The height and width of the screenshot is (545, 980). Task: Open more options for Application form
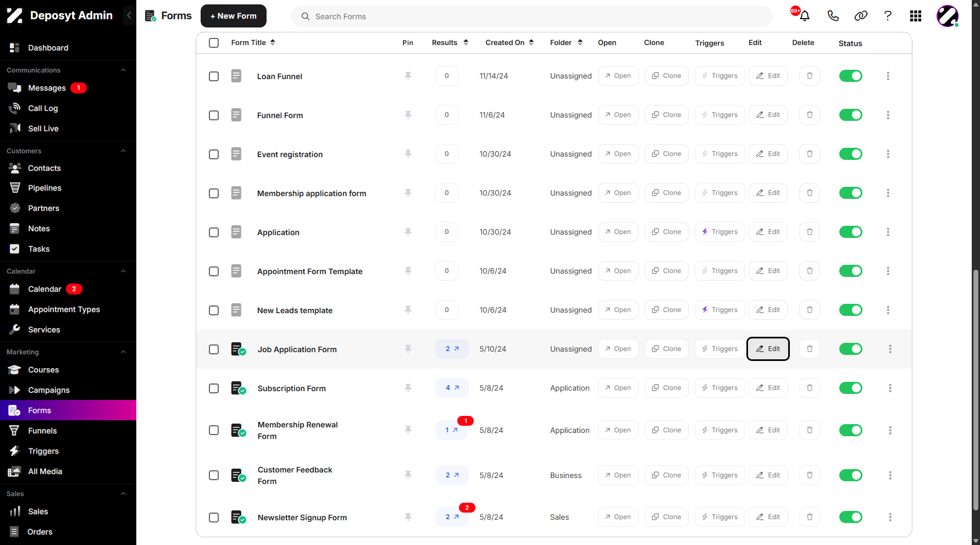pyautogui.click(x=888, y=232)
